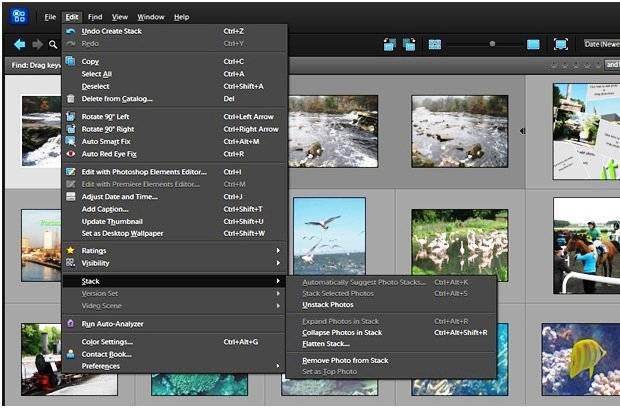Image resolution: width=620 pixels, height=408 pixels.
Task: Click the rotate left icon in toolbar
Action: click(388, 44)
